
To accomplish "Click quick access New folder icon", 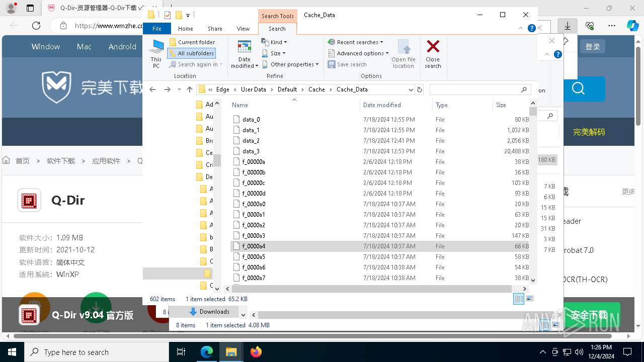I will coord(178,15).
